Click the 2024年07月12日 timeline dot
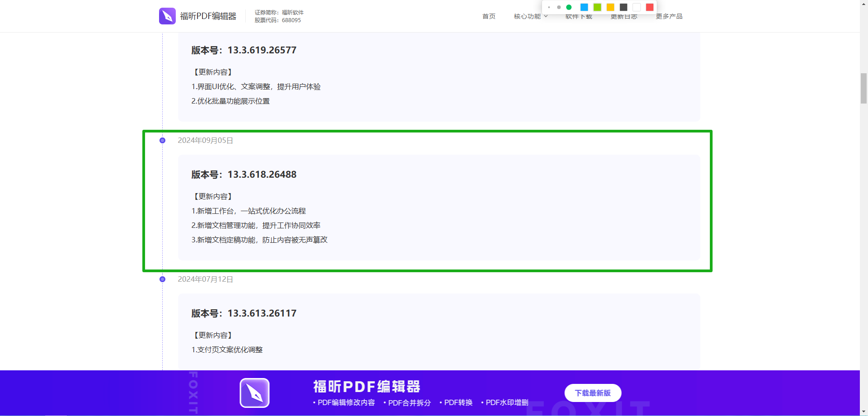This screenshot has height=416, width=868. tap(163, 279)
